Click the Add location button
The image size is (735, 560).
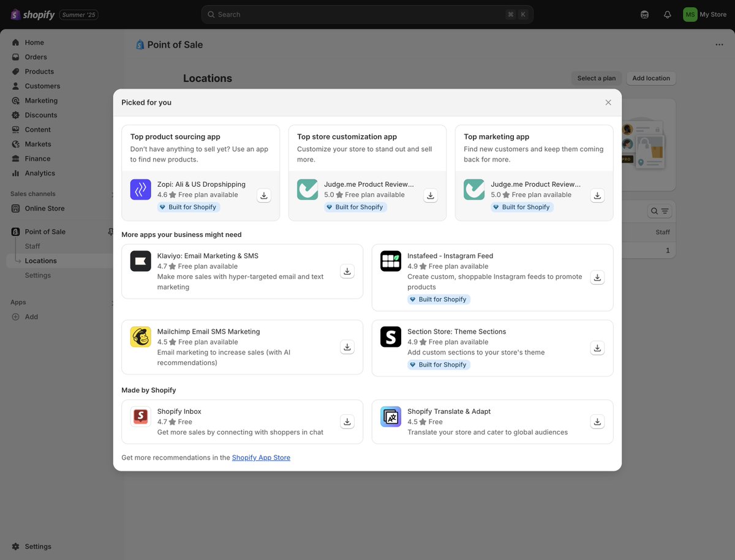click(x=651, y=78)
